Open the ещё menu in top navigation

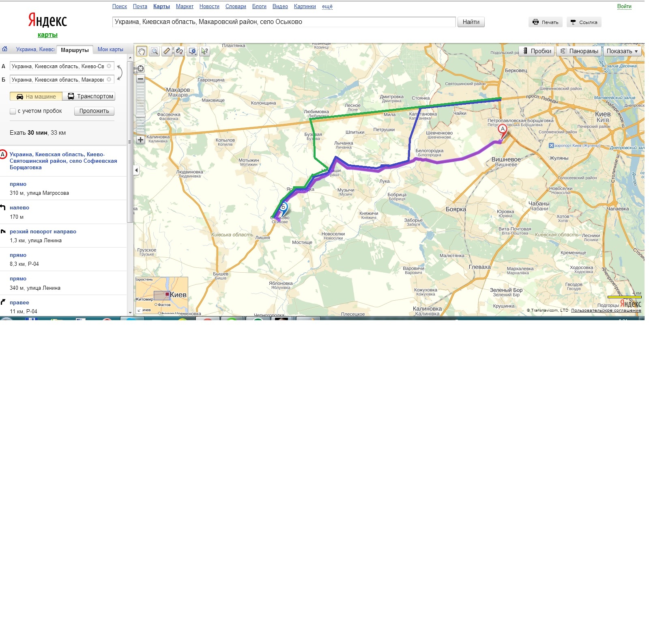327,6
